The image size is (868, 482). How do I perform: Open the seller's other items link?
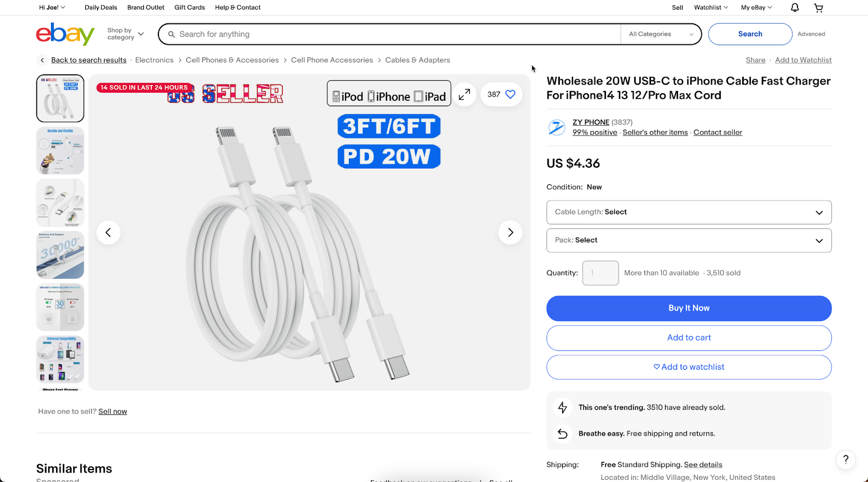[x=655, y=132]
